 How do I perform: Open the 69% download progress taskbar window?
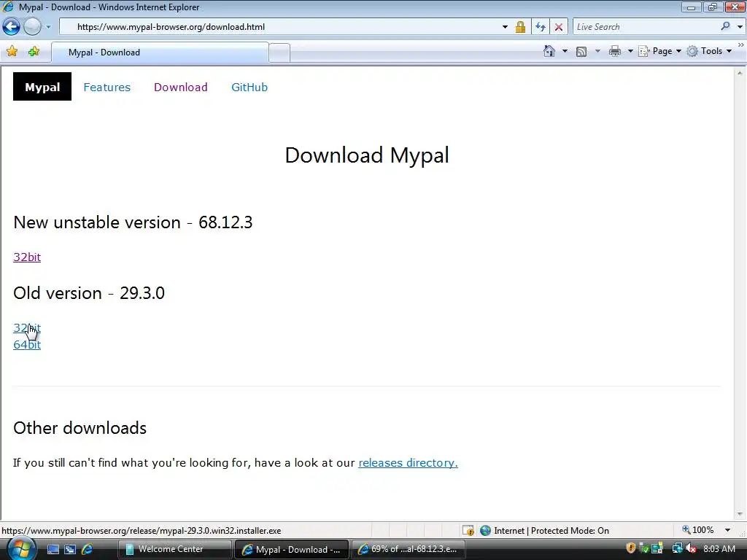(x=409, y=549)
